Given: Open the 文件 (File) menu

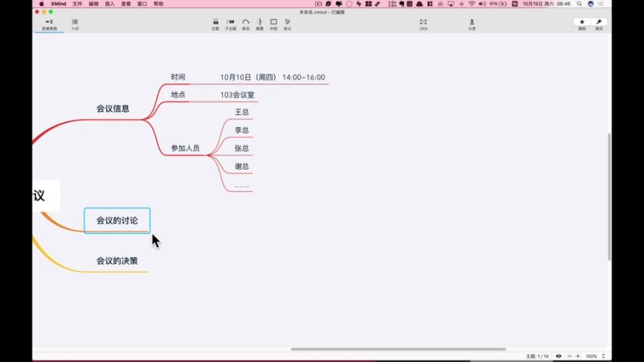Looking at the screenshot, I should point(77,4).
